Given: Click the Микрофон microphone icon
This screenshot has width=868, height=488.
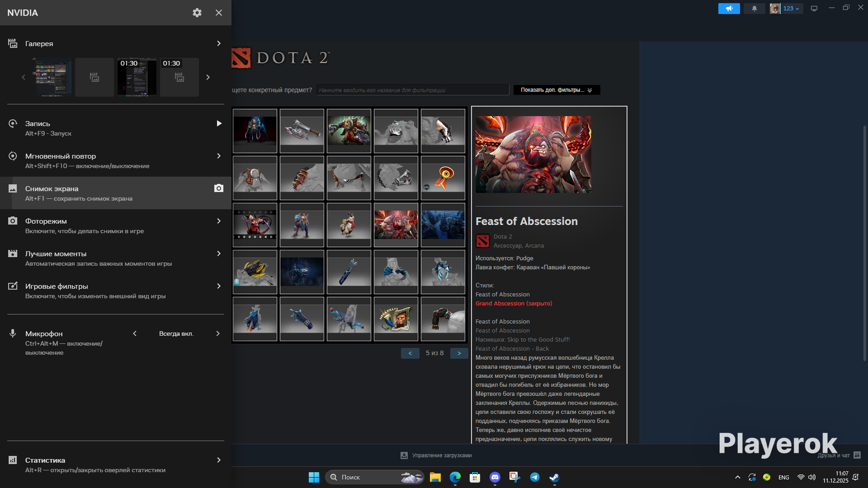Looking at the screenshot, I should click(13, 333).
